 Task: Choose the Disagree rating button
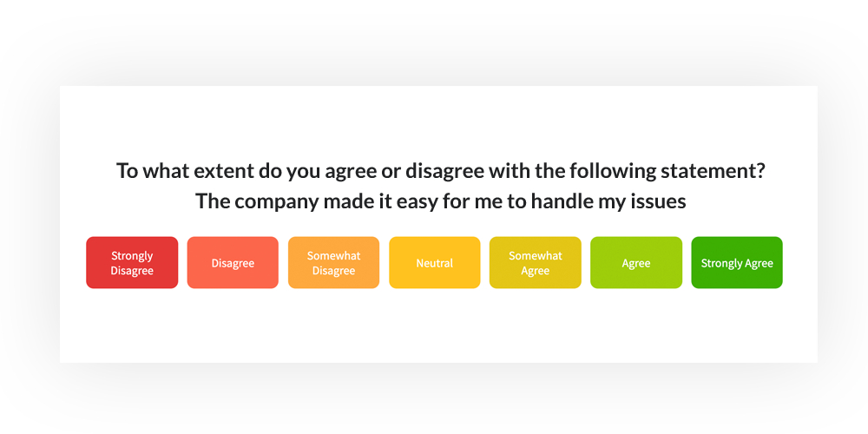coord(233,262)
